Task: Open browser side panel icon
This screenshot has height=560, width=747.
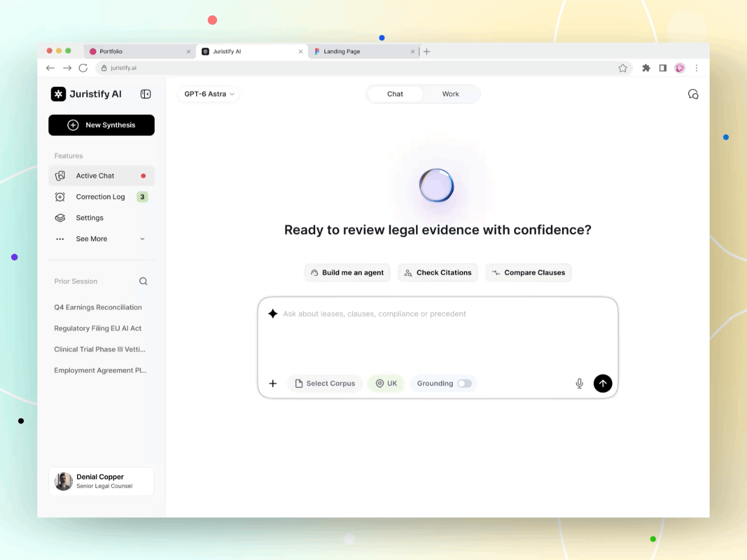Action: click(x=663, y=68)
